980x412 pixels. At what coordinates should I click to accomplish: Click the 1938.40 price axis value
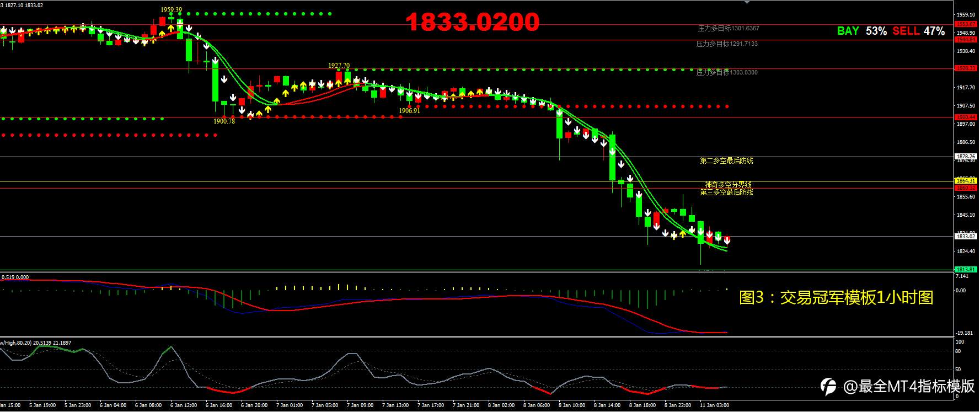coord(966,51)
